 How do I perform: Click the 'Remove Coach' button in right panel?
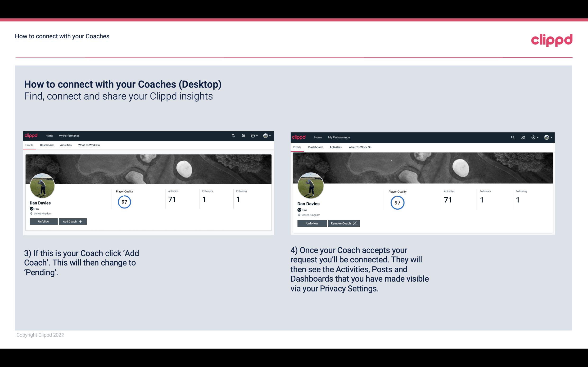pyautogui.click(x=343, y=223)
